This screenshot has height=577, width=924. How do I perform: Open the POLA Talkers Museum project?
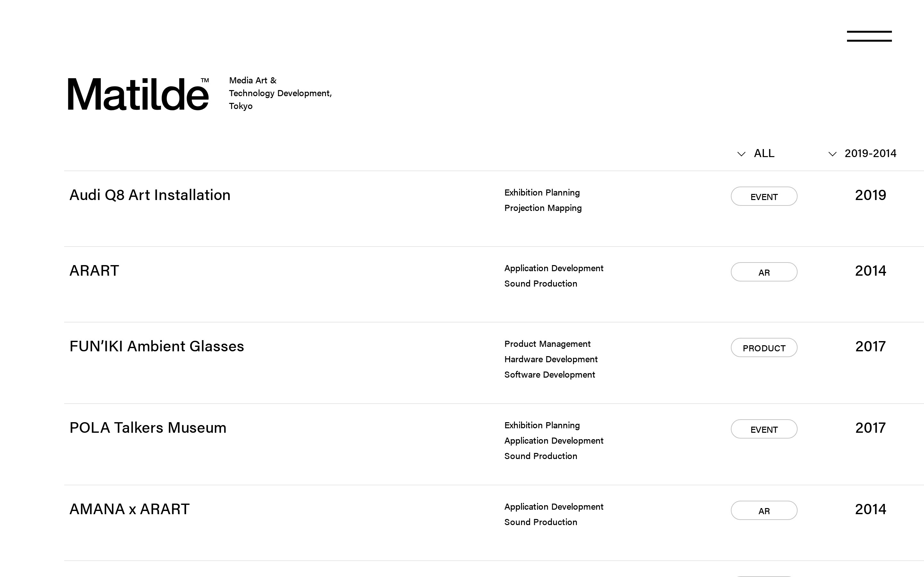click(148, 428)
